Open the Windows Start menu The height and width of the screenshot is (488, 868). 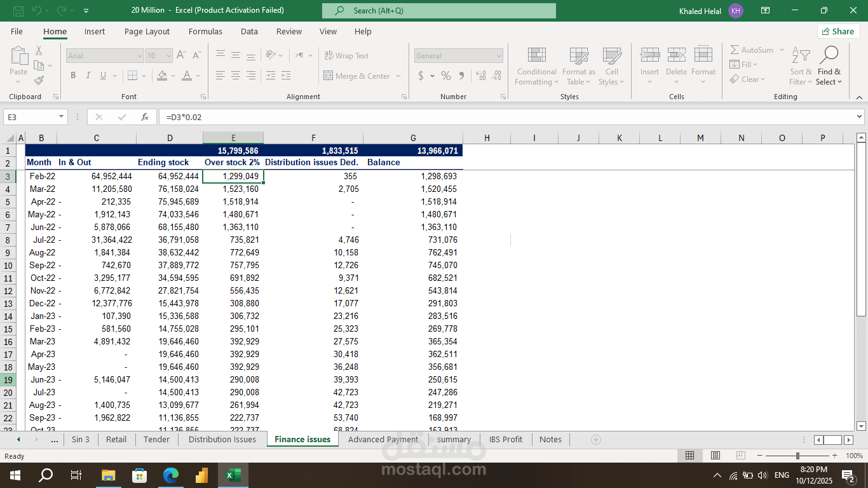pos(15,475)
